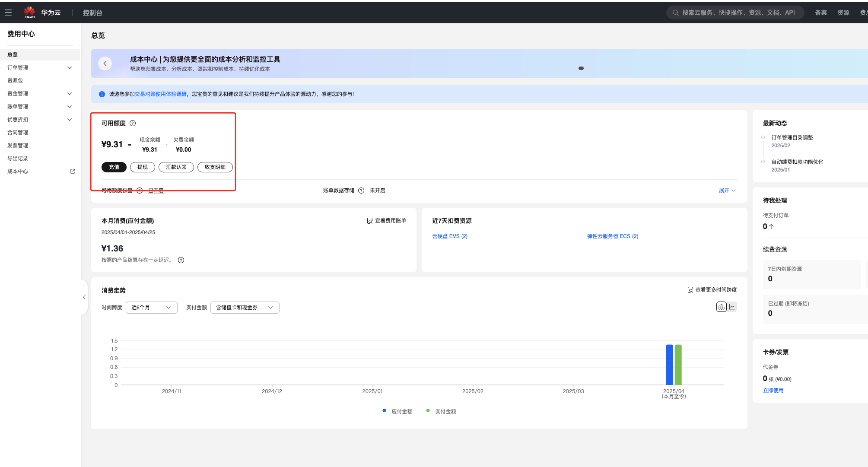868x467 pixels.
Task: Switch chart to bar view icon
Action: tap(721, 307)
